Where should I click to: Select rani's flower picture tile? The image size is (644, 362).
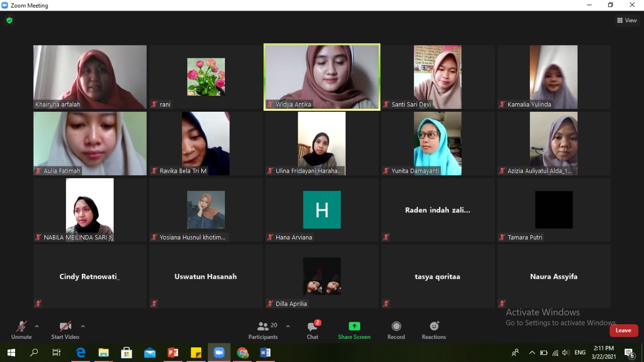pos(206,77)
